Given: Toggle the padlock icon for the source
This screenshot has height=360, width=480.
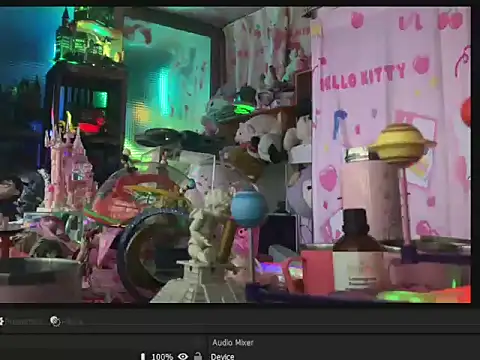Looking at the screenshot, I should 198,356.
